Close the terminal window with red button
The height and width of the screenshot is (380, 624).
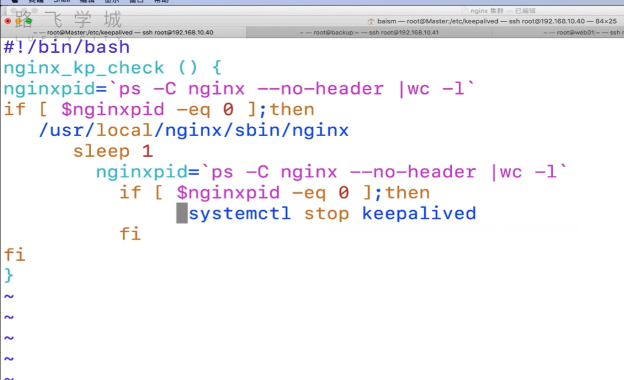tap(8, 21)
